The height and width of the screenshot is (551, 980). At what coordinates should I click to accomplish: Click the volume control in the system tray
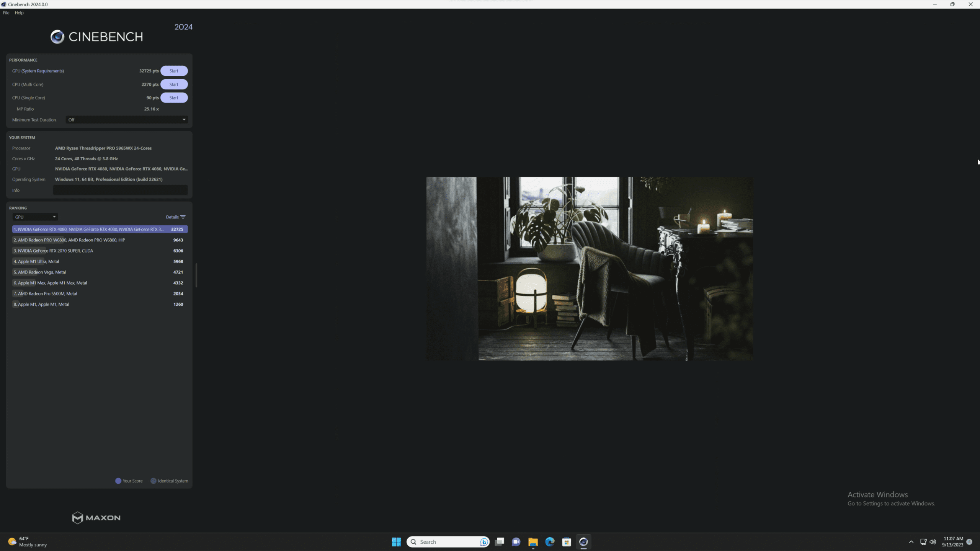tap(932, 541)
